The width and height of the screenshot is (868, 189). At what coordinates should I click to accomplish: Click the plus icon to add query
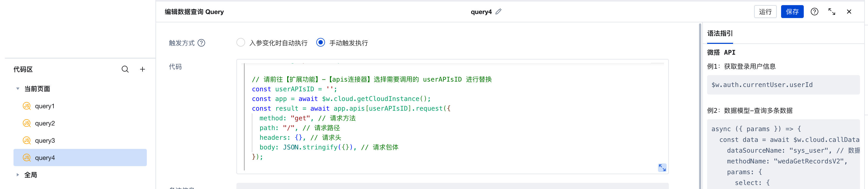[x=143, y=69]
